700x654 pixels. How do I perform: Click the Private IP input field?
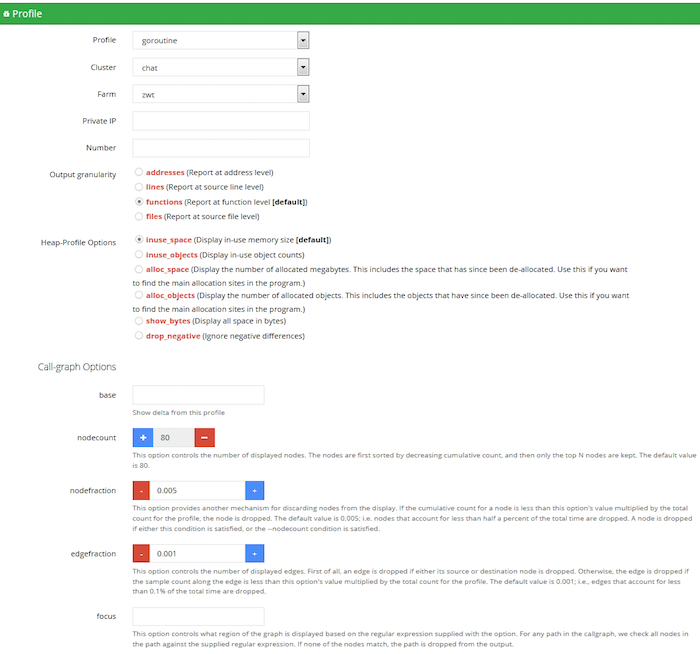[220, 121]
